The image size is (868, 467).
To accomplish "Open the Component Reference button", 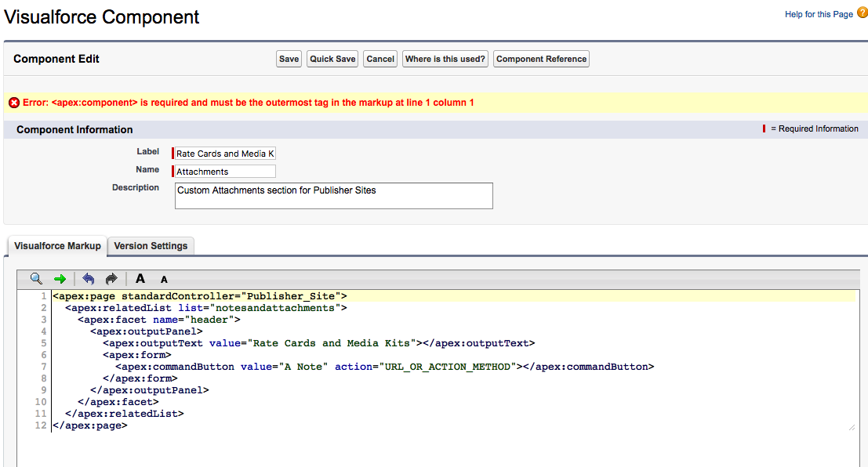I will tap(541, 59).
